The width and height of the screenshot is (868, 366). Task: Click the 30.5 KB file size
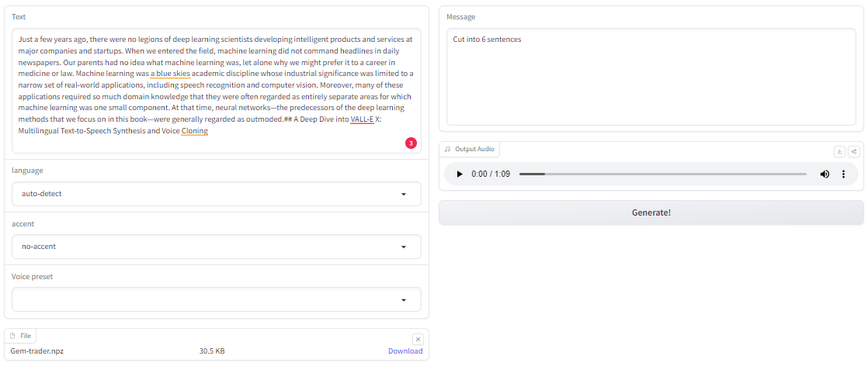[x=212, y=351]
